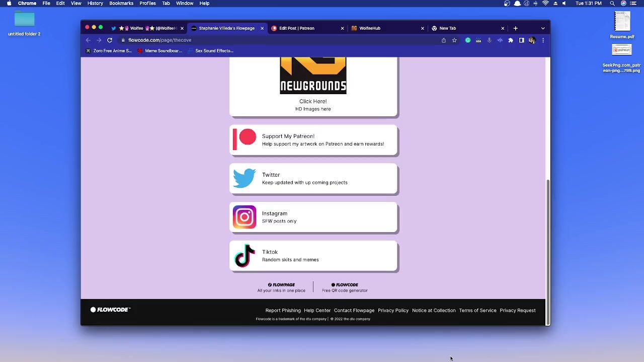The height and width of the screenshot is (362, 644).
Task: Click the Newgrounds logo thumbnail
Action: click(313, 76)
